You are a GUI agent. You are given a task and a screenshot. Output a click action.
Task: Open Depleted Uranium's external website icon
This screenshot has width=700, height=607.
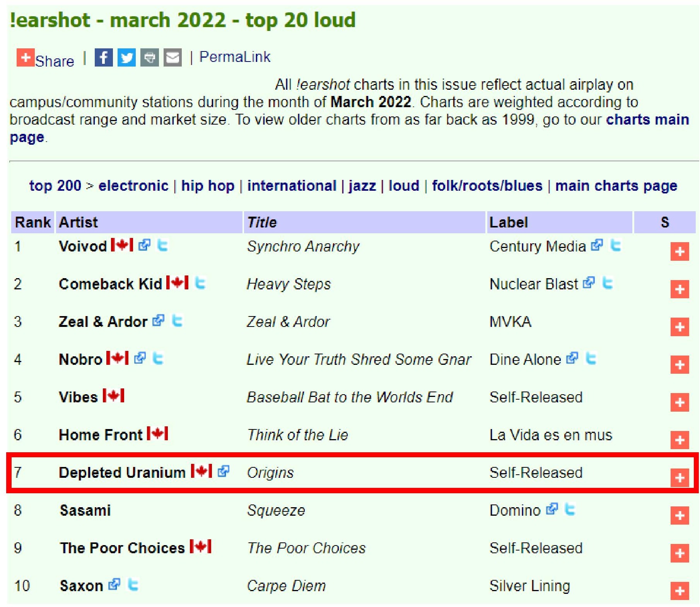[223, 471]
